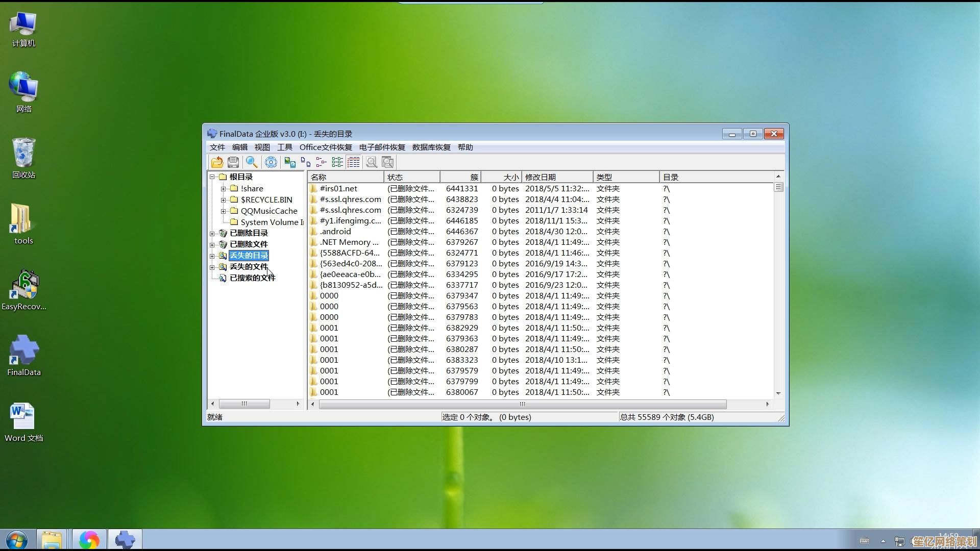Expand the 丢失的文件 tree node

[212, 267]
